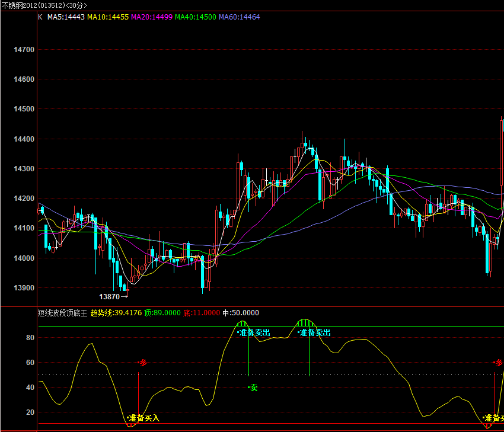Click the green 卖 sell signal marker
The width and height of the screenshot is (504, 432).
(254, 388)
